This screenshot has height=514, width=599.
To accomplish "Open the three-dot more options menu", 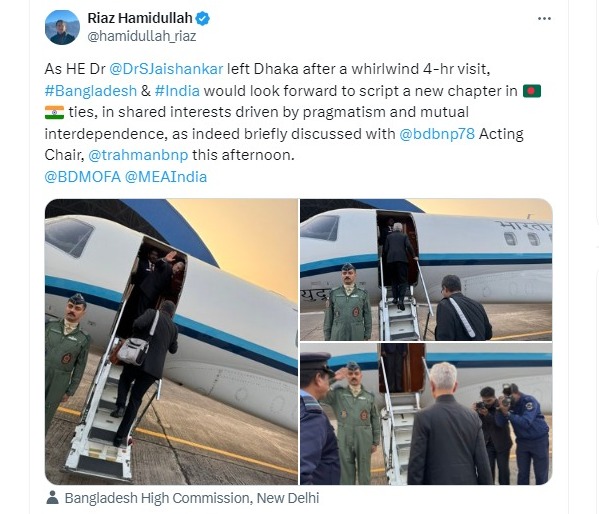I will 544,18.
